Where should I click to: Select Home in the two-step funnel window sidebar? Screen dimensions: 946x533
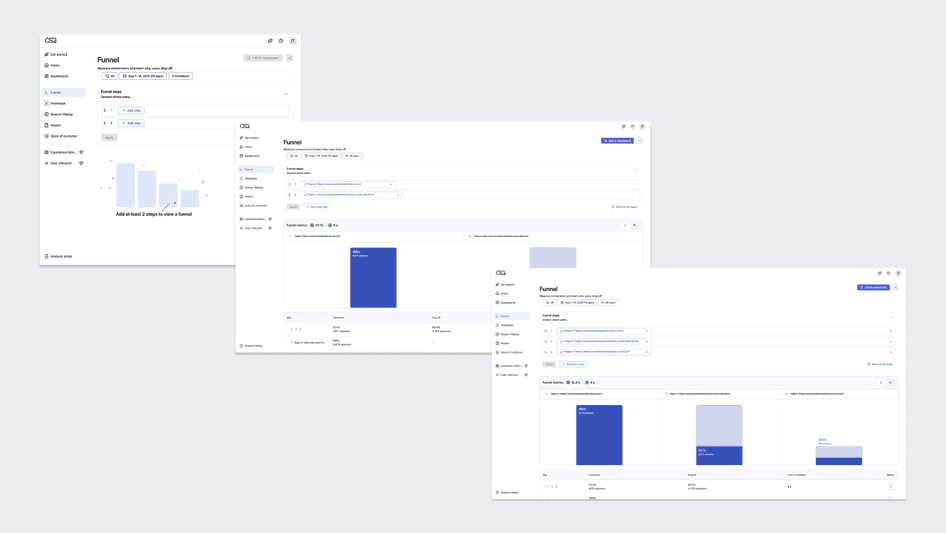point(249,147)
